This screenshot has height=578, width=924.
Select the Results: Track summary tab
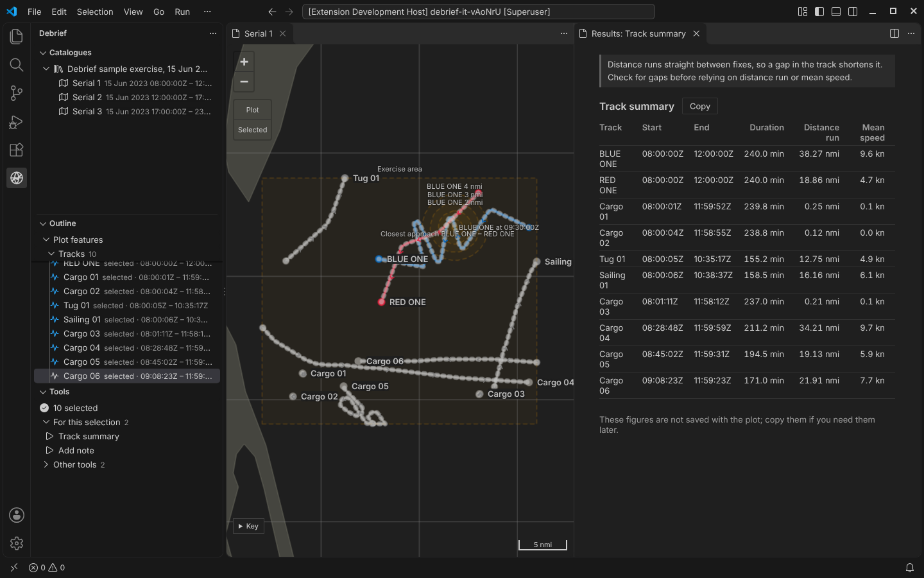[638, 33]
